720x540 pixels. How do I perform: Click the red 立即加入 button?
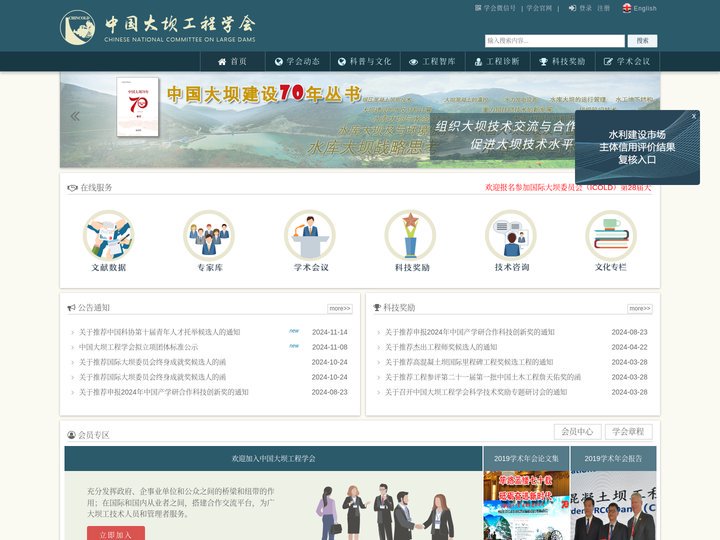pyautogui.click(x=116, y=534)
